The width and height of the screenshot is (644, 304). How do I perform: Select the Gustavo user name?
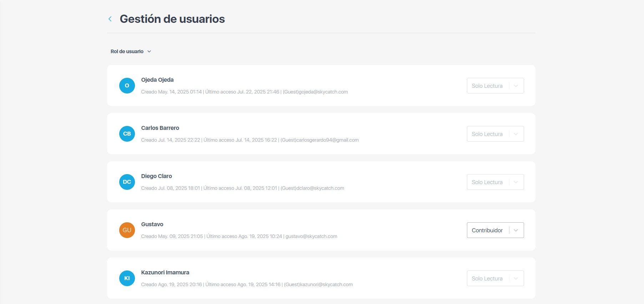152,224
